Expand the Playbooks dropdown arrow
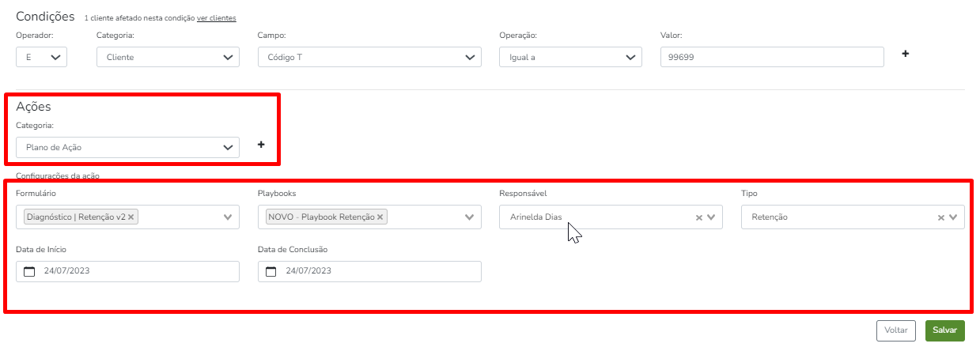Viewport: 980px width, 351px height. [471, 217]
